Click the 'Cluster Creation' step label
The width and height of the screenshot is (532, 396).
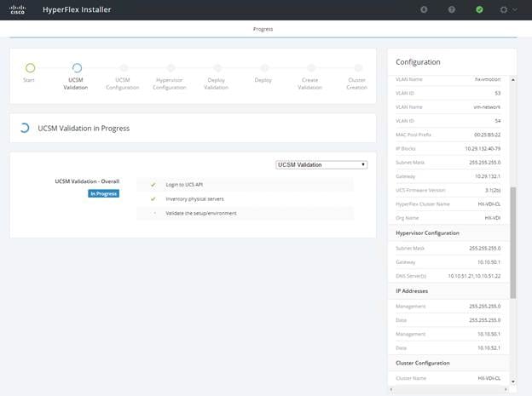coord(356,83)
